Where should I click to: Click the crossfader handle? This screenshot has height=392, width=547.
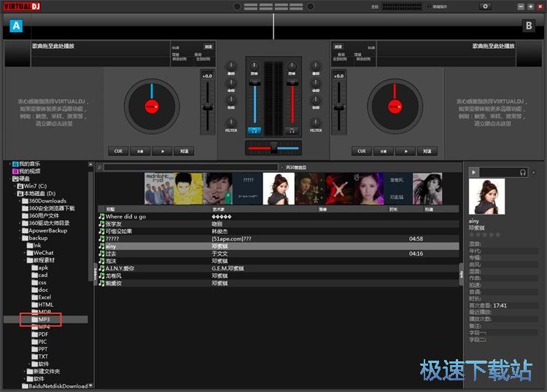273,148
